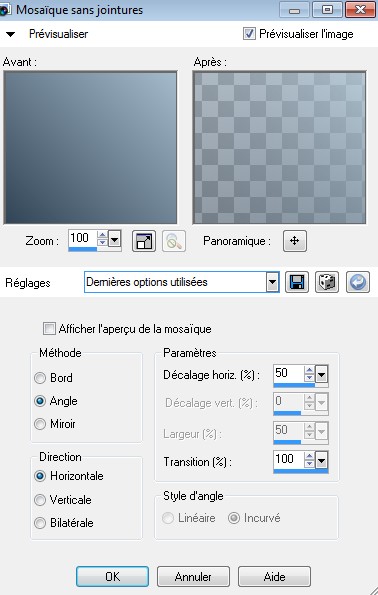Click the Annuler button
The height and width of the screenshot is (595, 378).
[x=193, y=576]
